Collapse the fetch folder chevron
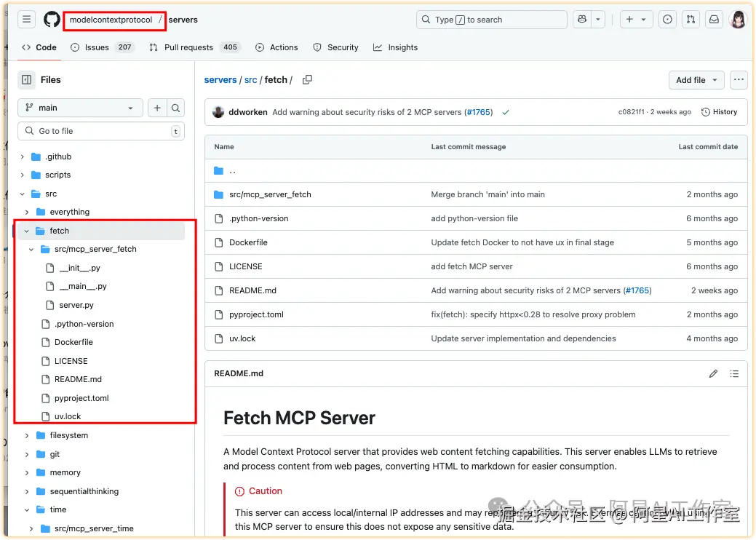The width and height of the screenshot is (756, 540). click(x=27, y=231)
